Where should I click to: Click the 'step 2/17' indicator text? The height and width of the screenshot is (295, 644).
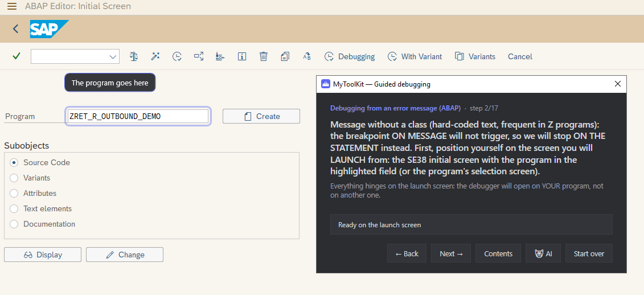(483, 108)
